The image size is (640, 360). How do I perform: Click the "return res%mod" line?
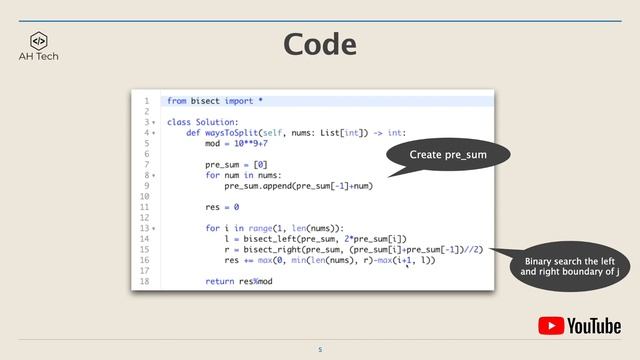pyautogui.click(x=239, y=281)
